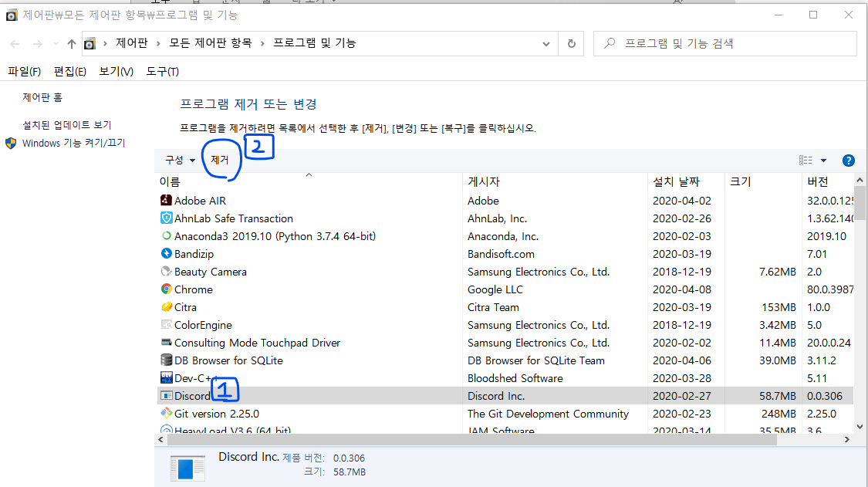Open the 제어판 홈 link
The image size is (868, 487).
coord(42,97)
